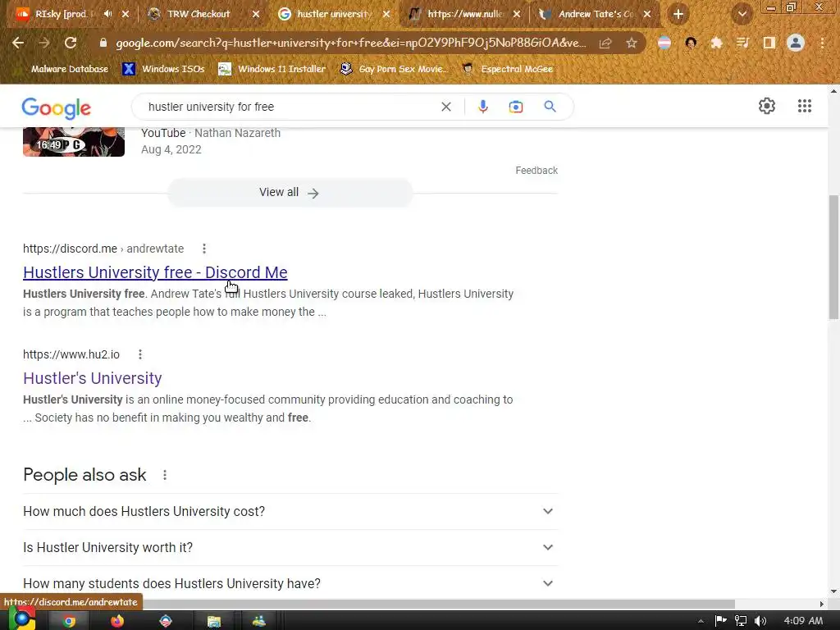Open the network tray icon
Viewport: 840px width, 630px height.
click(741, 621)
